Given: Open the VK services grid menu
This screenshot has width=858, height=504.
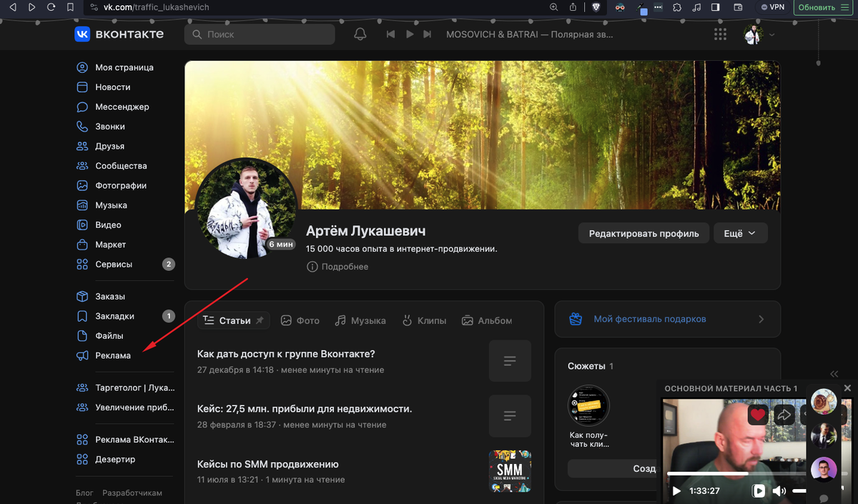Looking at the screenshot, I should [x=720, y=34].
